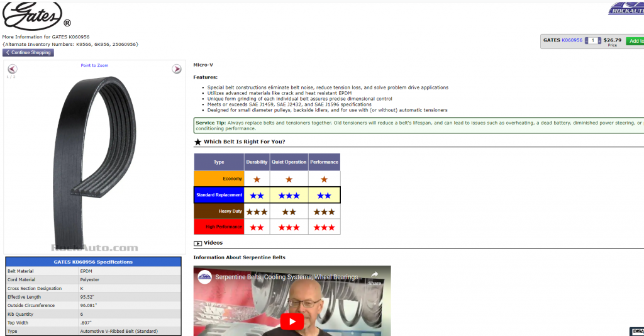644x336 pixels.
Task: Select the Economy belt type cell
Action: pyautogui.click(x=219, y=179)
